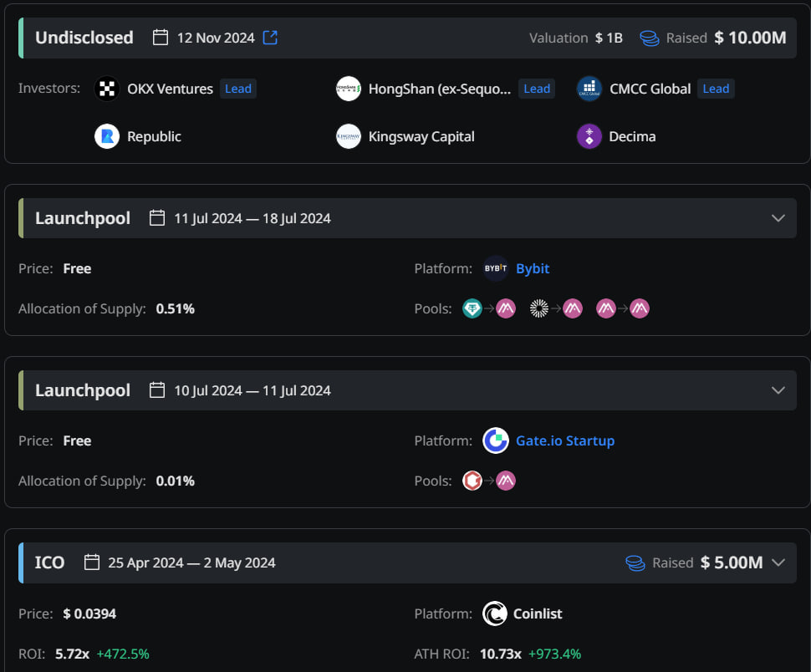811x672 pixels.
Task: Open the Gate.io Startup link
Action: (x=565, y=440)
